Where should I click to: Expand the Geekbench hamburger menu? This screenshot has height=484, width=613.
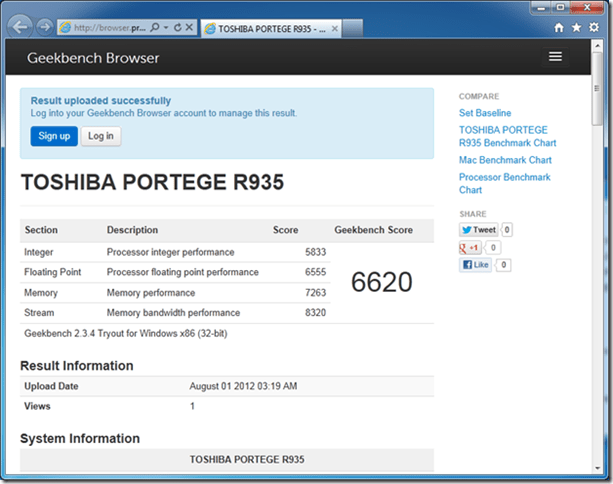555,57
